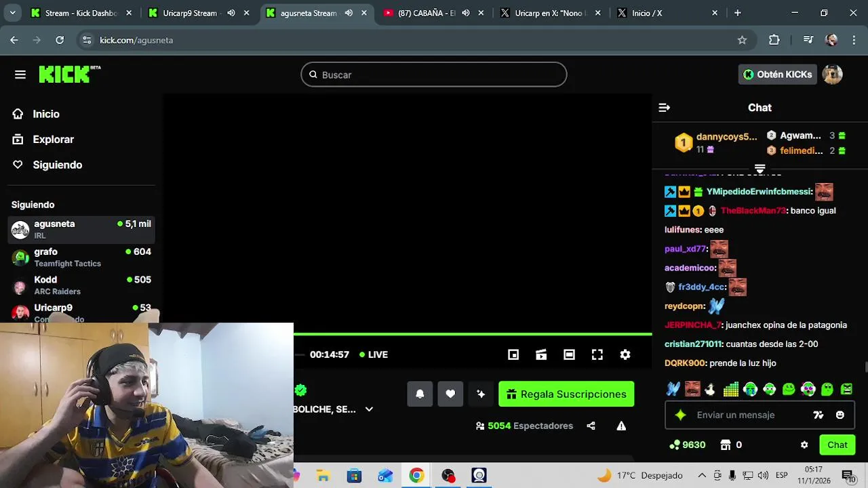
Task: Click the 5054 Espectadores count
Action: 524,426
